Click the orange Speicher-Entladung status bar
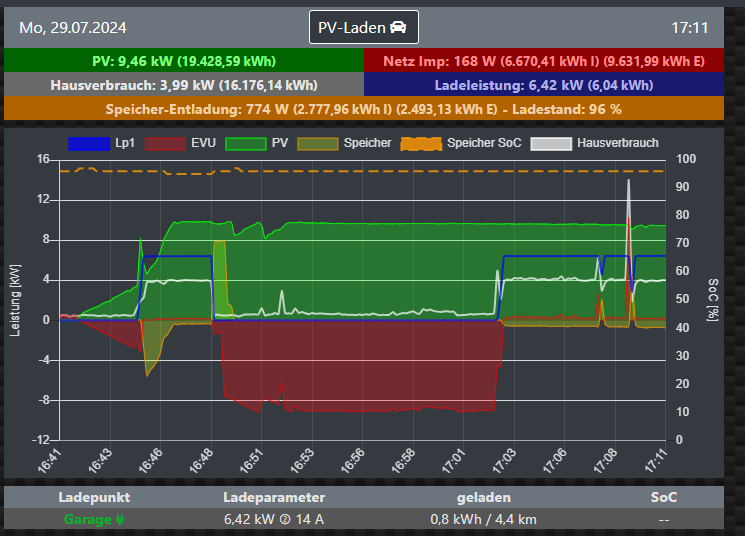This screenshot has width=745, height=536. (363, 109)
